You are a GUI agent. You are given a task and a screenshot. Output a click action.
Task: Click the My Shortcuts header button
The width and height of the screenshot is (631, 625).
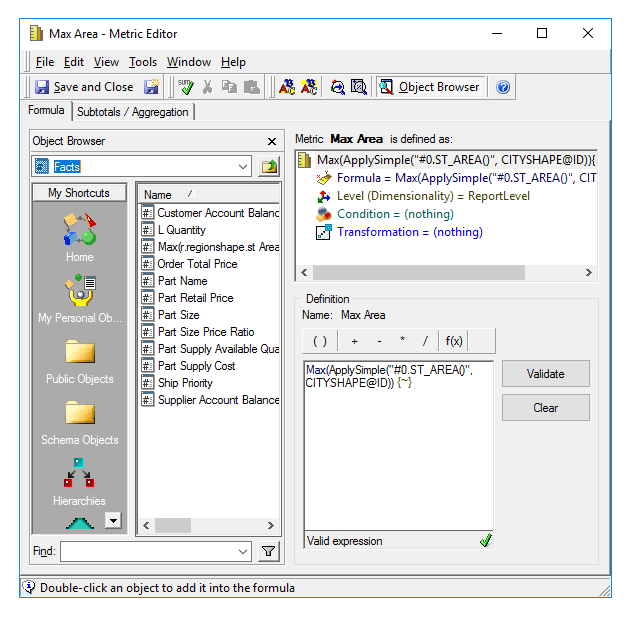click(79, 193)
